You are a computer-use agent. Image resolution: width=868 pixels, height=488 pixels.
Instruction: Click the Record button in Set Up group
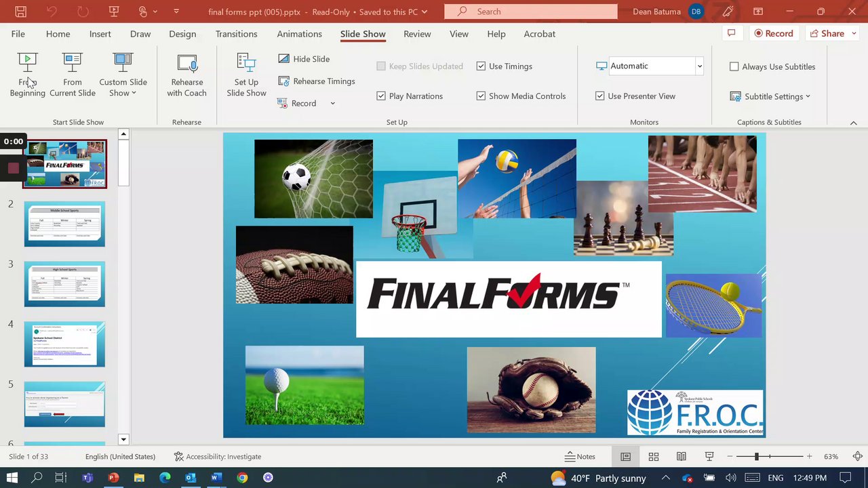point(297,103)
